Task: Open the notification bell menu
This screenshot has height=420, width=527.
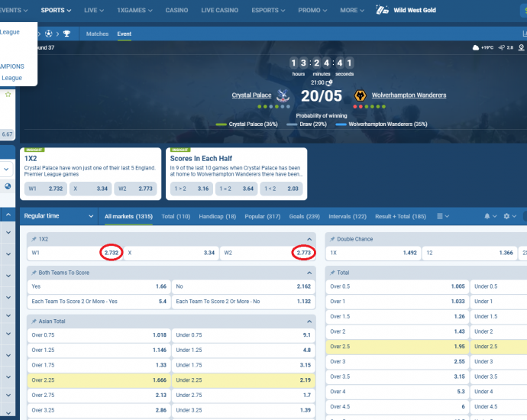Action: coord(490,216)
